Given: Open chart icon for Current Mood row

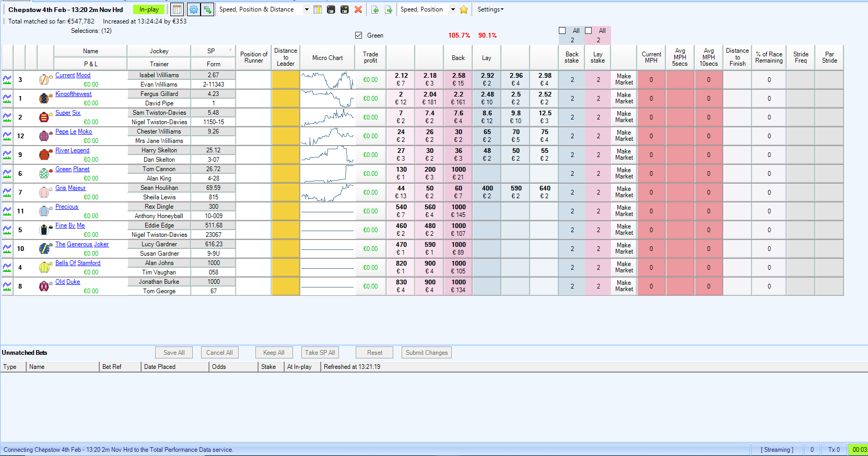Looking at the screenshot, I should pos(7,80).
